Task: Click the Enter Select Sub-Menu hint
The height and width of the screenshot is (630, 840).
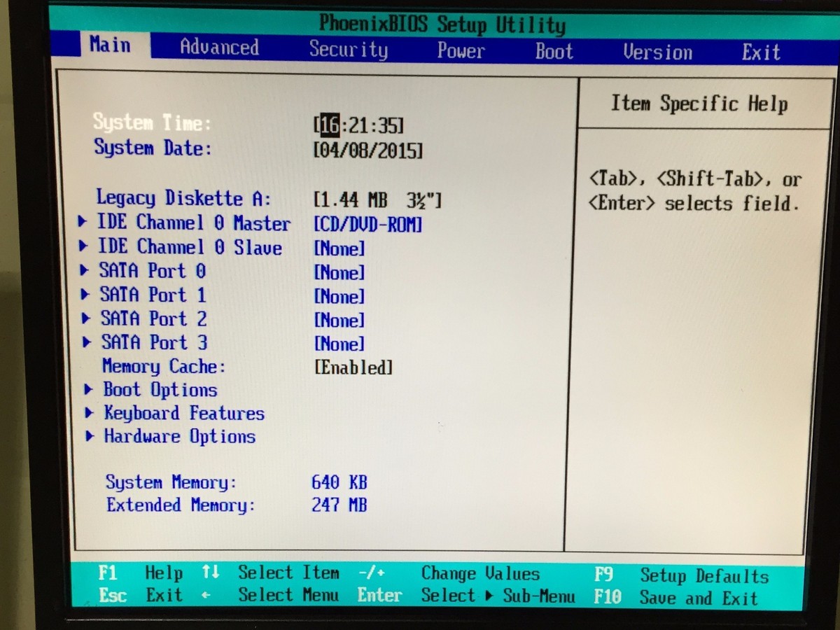Action: (x=466, y=596)
